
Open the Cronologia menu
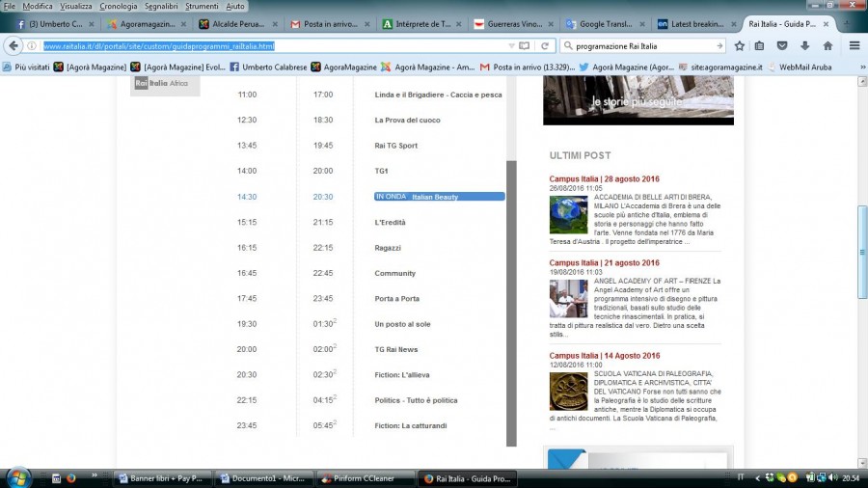click(x=119, y=6)
